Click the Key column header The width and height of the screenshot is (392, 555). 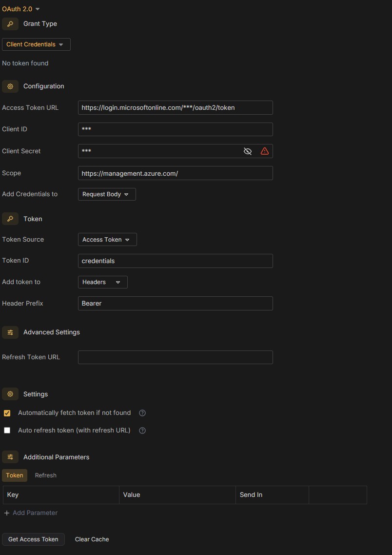[61, 495]
